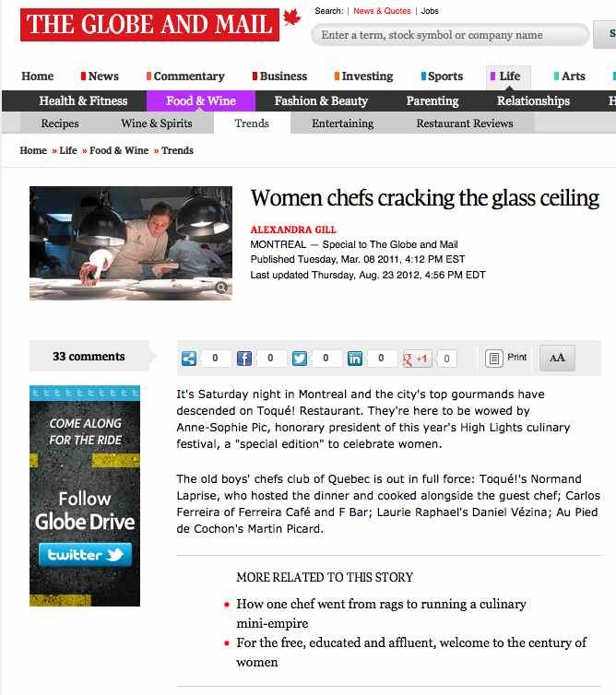Click the generic share icon
616x695 pixels.
coord(189,359)
